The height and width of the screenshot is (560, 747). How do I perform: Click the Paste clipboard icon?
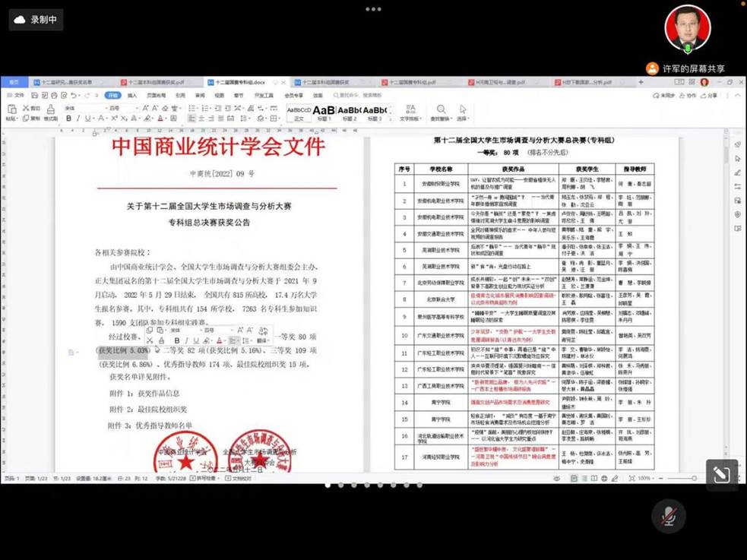click(11, 109)
